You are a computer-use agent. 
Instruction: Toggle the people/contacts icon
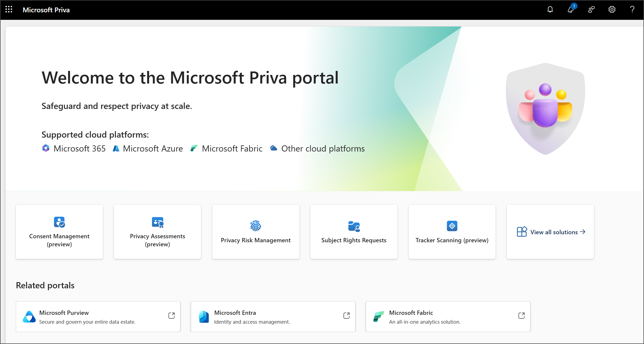tap(590, 9)
